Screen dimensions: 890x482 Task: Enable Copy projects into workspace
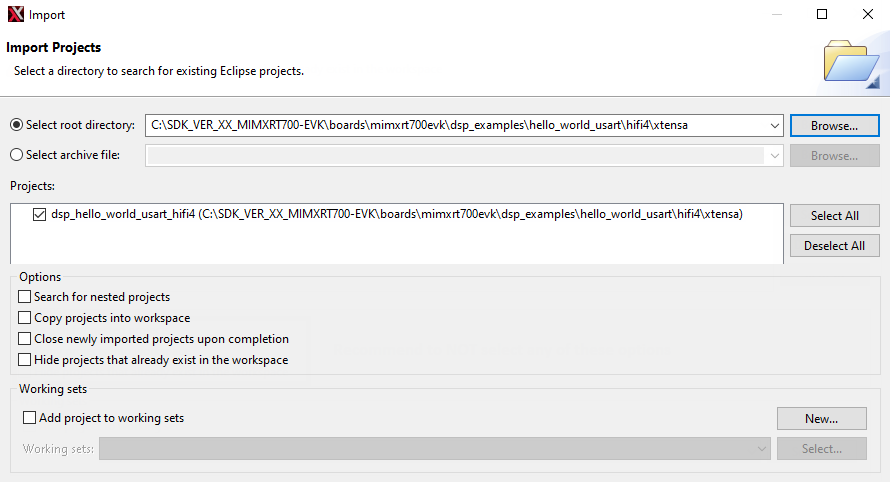coord(25,318)
